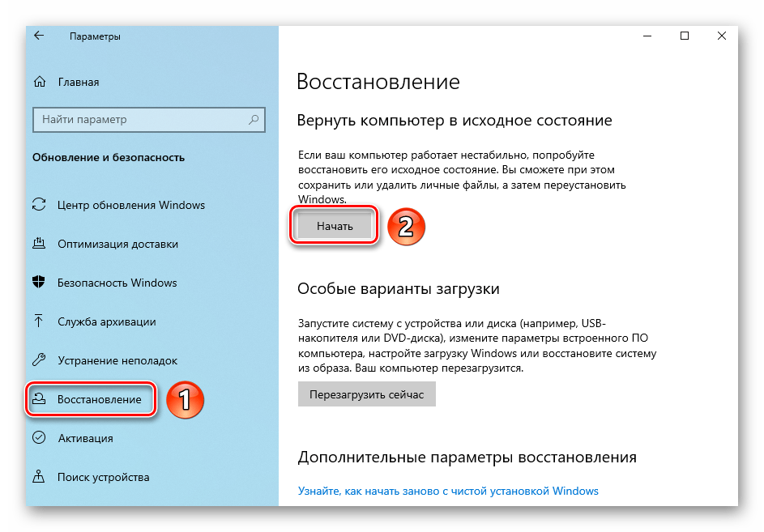Click the Поиск устройства person icon
This screenshot has width=764, height=532.
[39, 477]
